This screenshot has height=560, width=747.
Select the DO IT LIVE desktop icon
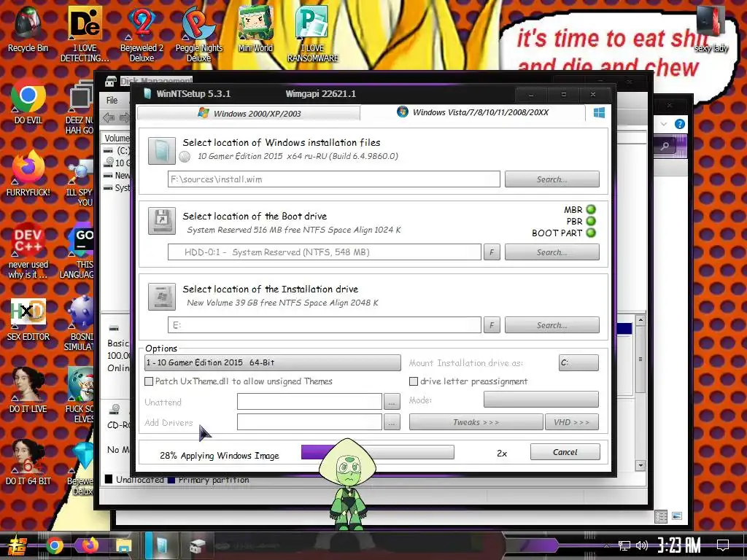[x=28, y=391]
